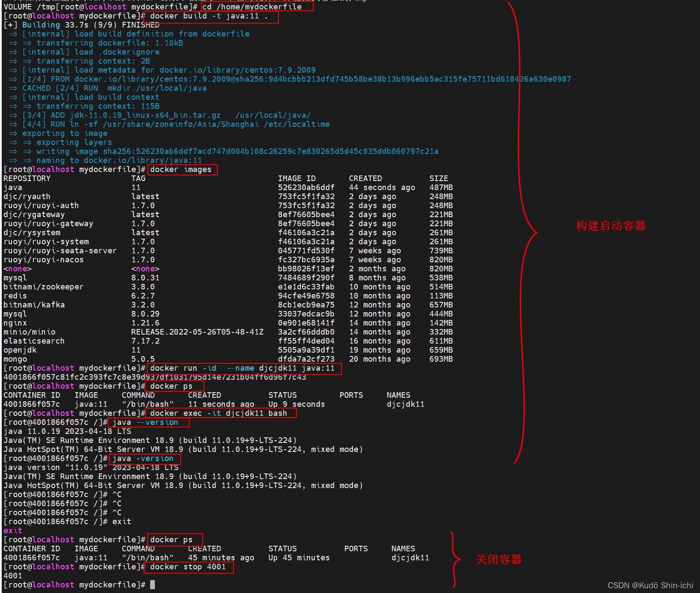Click tag 'RELEASE.2022-05-26T05-48-41Z'
This screenshot has width=700, height=593.
coord(197,332)
